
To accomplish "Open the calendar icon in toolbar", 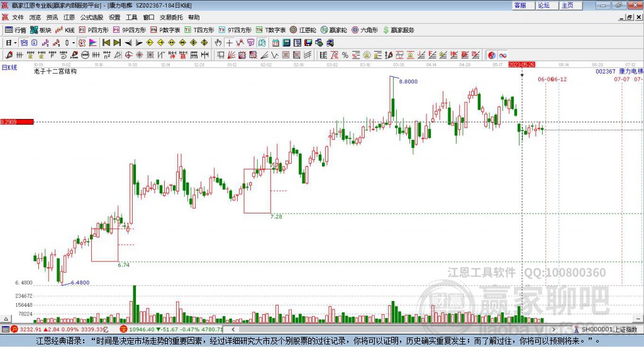I will (275, 43).
